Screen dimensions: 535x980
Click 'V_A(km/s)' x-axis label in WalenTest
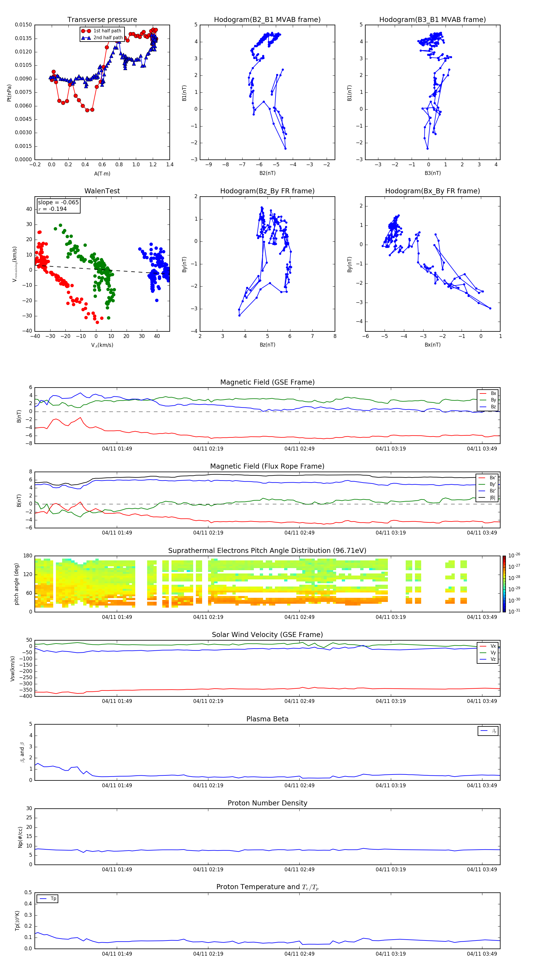coord(102,345)
